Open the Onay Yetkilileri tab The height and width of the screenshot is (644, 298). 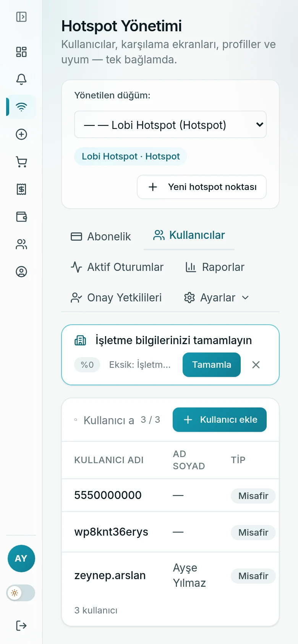116,298
